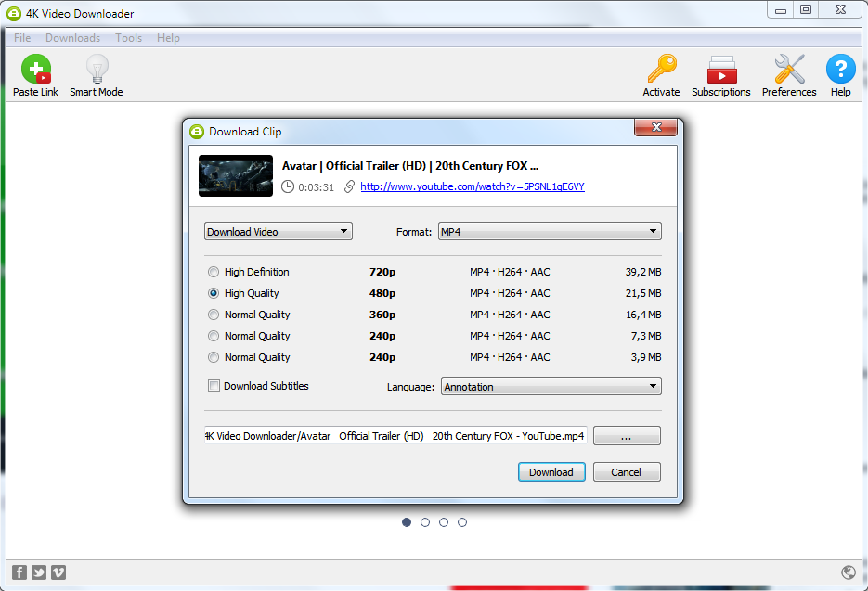Viewport: 868px width, 591px height.
Task: Click the 0:03:31 duration text
Action: click(316, 187)
